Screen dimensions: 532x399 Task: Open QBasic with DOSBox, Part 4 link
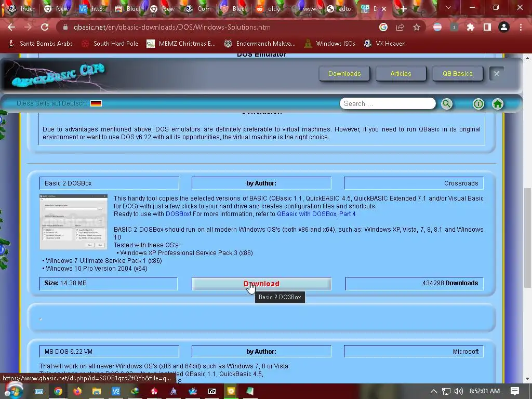pos(316,214)
